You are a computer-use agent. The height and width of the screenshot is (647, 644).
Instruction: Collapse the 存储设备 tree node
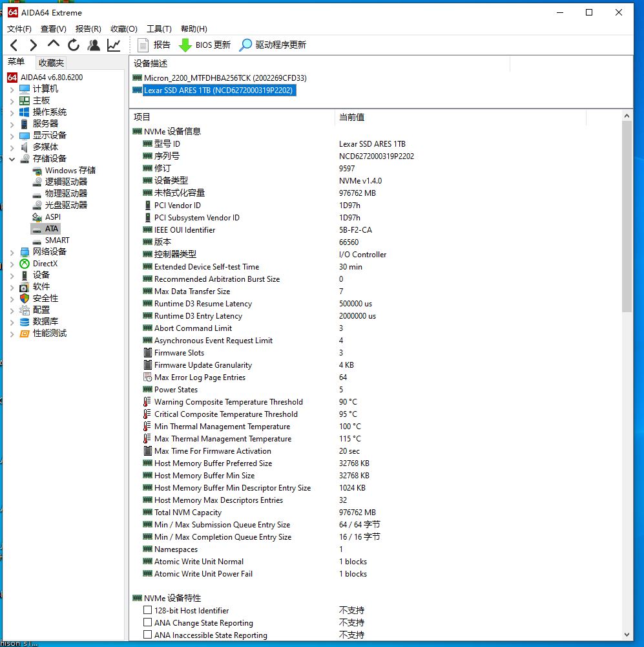coord(12,158)
